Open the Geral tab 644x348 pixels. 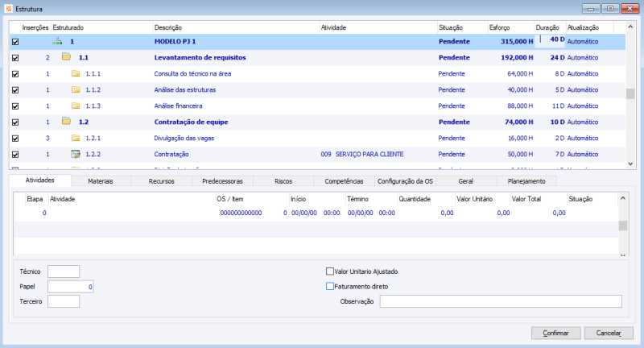tap(466, 181)
